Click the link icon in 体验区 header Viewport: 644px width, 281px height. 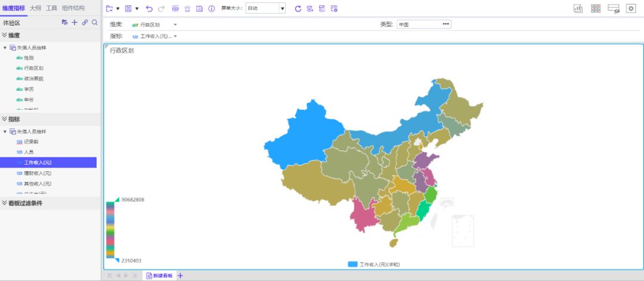(x=85, y=22)
